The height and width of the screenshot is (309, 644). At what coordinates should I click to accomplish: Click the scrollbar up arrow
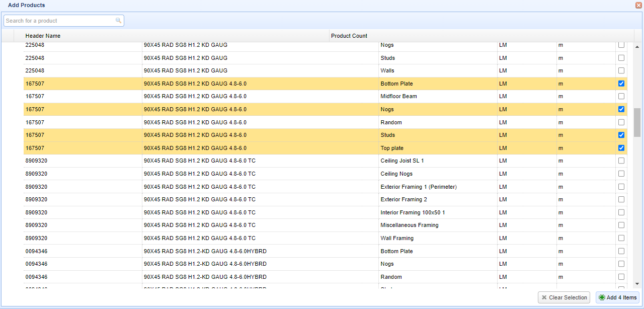point(637,47)
